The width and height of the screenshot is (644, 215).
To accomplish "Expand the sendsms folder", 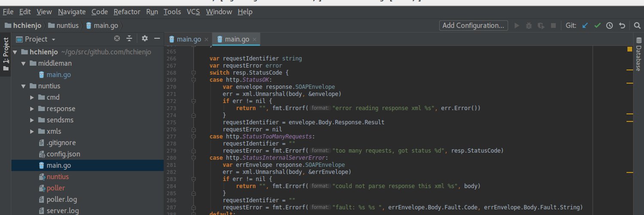I will [x=32, y=120].
